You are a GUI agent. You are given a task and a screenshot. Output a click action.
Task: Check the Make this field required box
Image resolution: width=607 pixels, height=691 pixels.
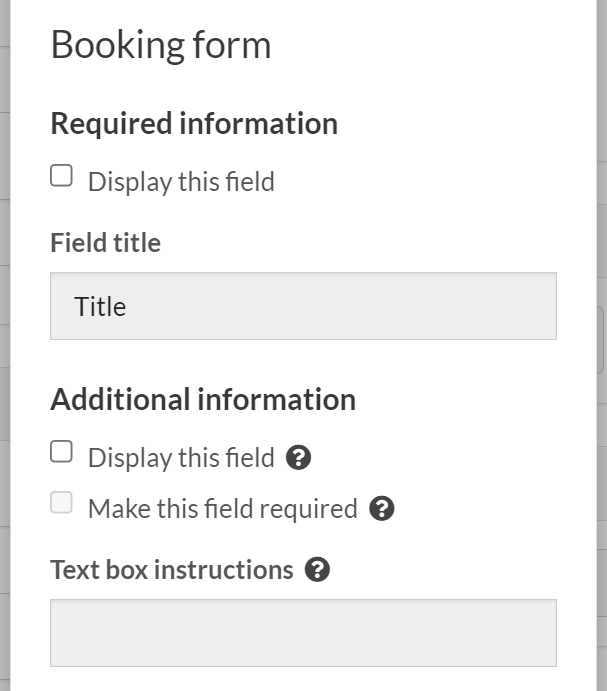(62, 504)
